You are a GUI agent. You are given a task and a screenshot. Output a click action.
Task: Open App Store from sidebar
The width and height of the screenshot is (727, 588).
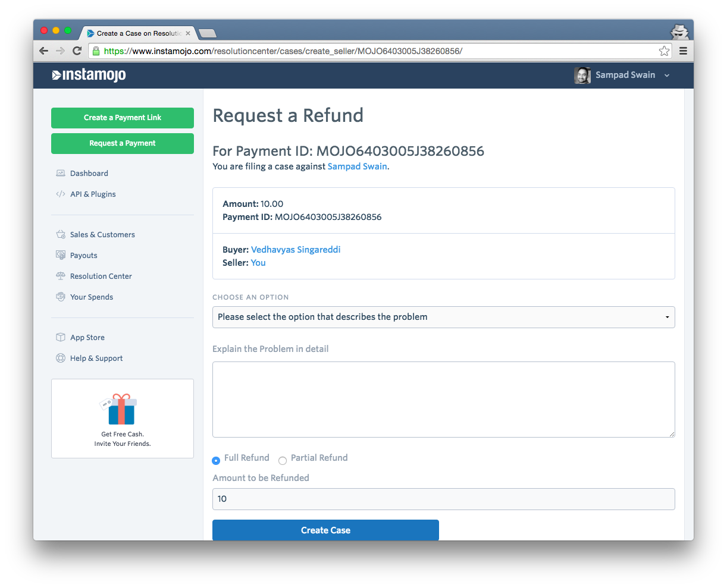87,337
